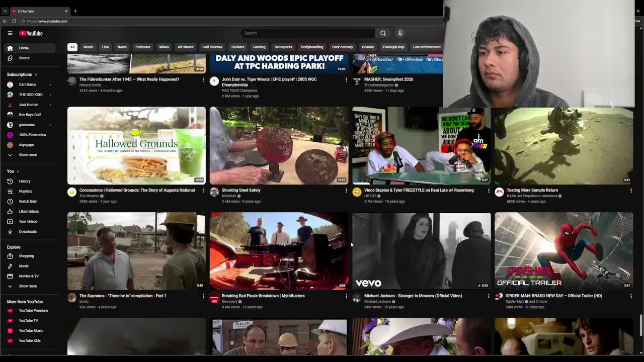Open more options for Stranger In Moscow video
The height and width of the screenshot is (362, 644).
point(489,296)
